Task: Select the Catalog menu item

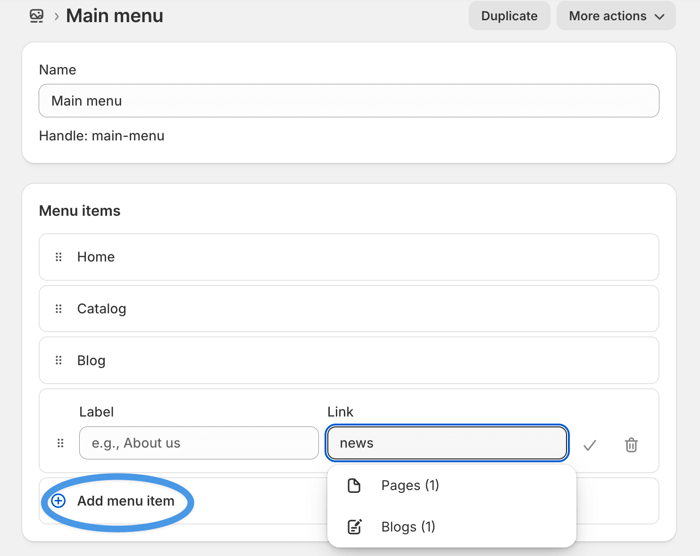Action: [x=349, y=309]
